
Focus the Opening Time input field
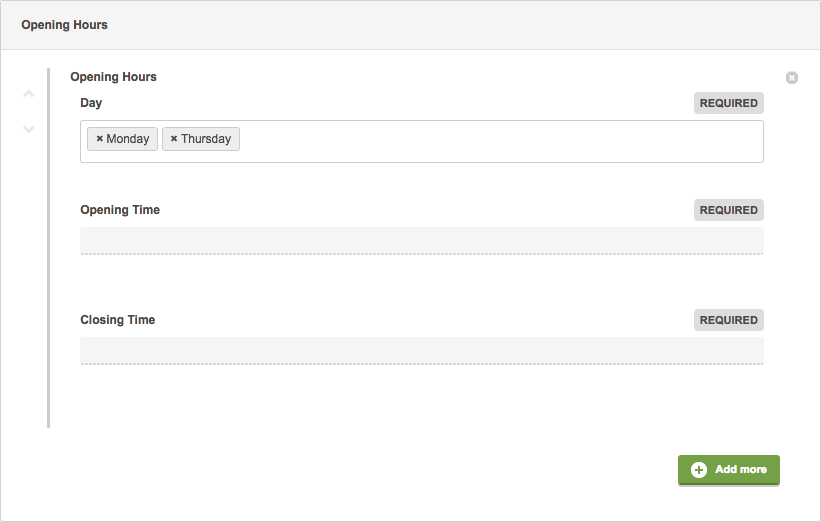pyautogui.click(x=421, y=241)
